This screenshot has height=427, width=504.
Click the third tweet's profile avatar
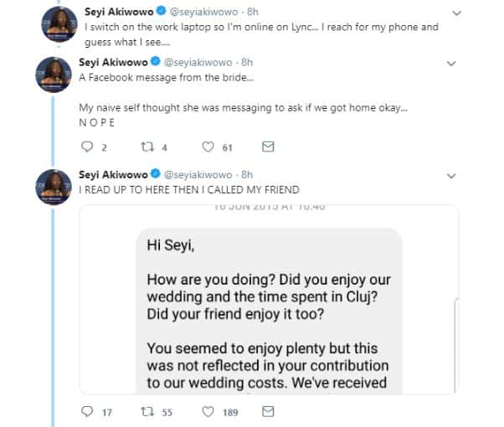(x=51, y=188)
